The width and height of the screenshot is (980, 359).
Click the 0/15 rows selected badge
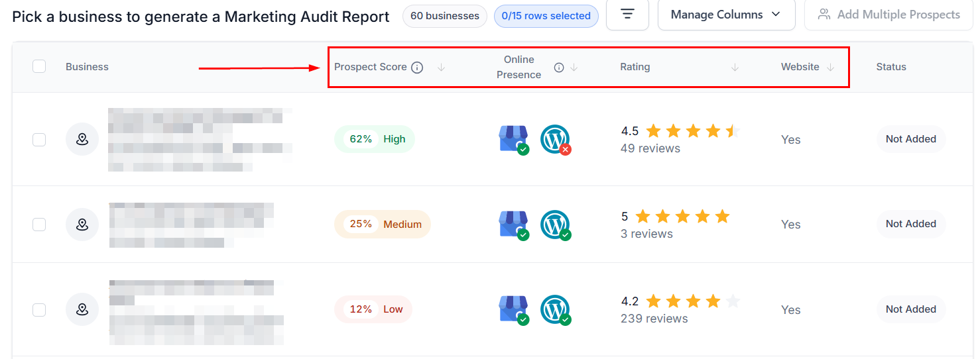pos(546,15)
